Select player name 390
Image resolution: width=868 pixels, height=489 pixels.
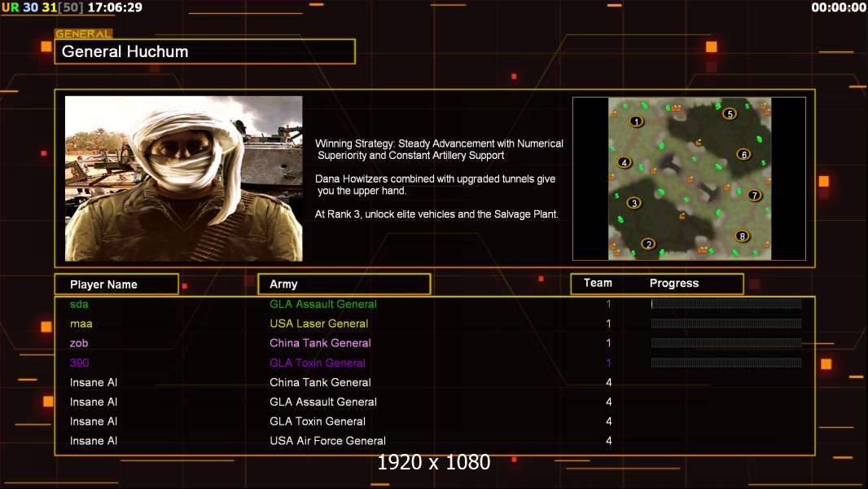tap(79, 363)
